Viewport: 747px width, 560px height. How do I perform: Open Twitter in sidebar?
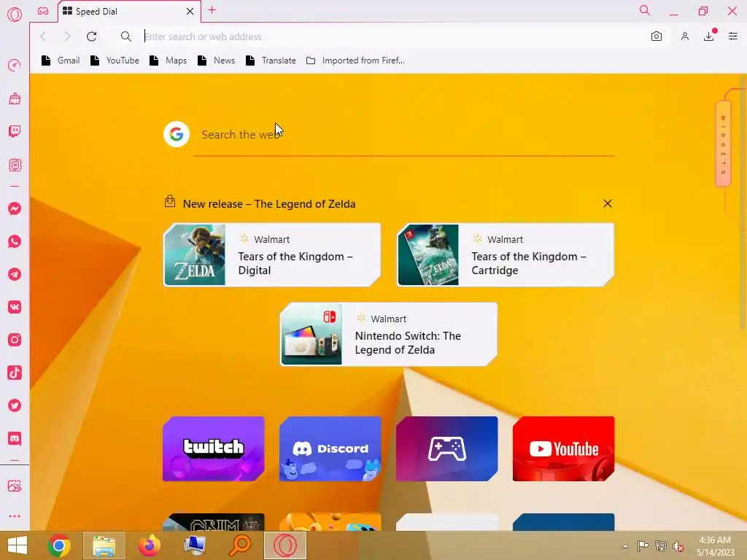[15, 405]
